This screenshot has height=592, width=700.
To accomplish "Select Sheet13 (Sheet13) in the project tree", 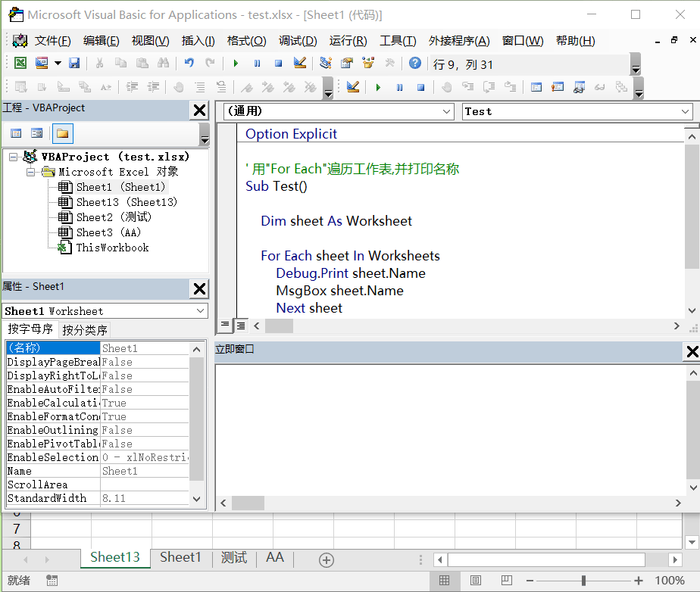I will [127, 202].
